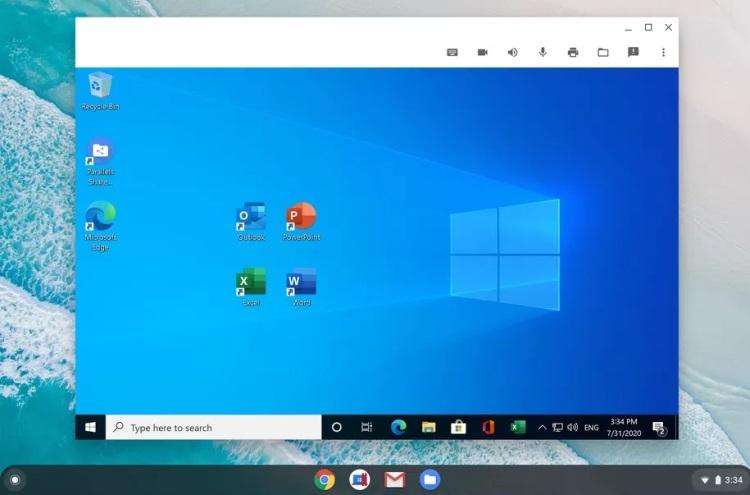Select the Recycle Bin desktop icon

[x=100, y=87]
